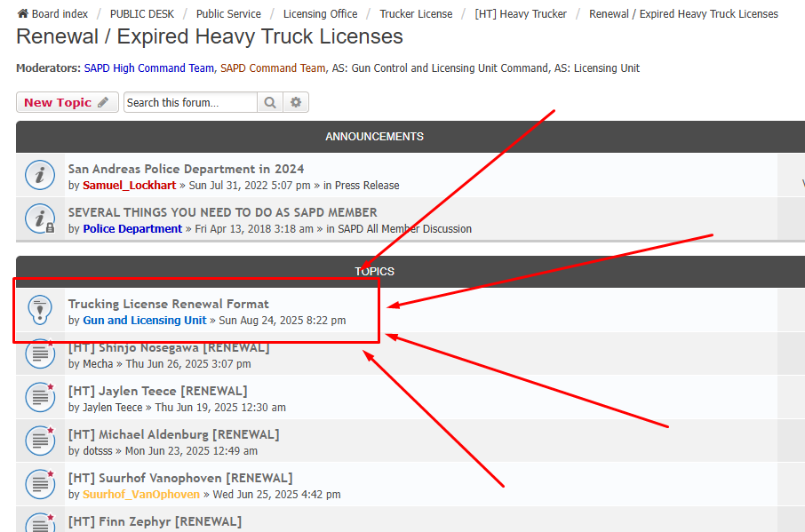Open Public Service breadcrumb
This screenshot has height=532, width=805.
228,14
